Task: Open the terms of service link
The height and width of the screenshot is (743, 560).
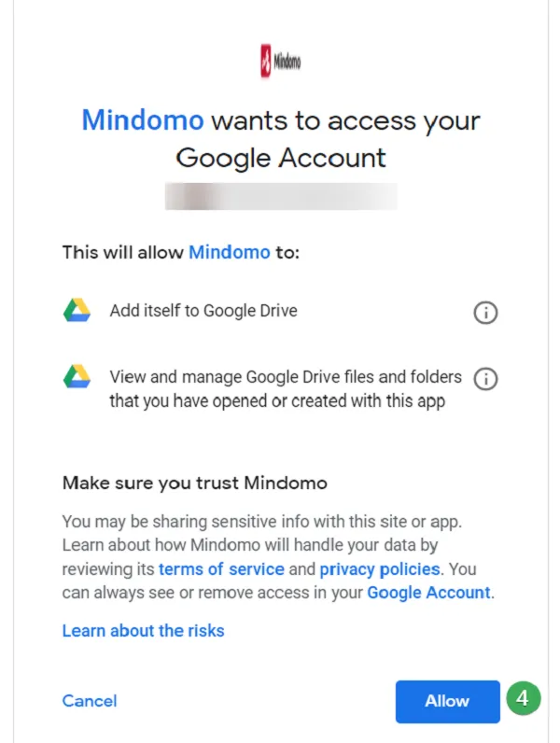Action: point(221,568)
